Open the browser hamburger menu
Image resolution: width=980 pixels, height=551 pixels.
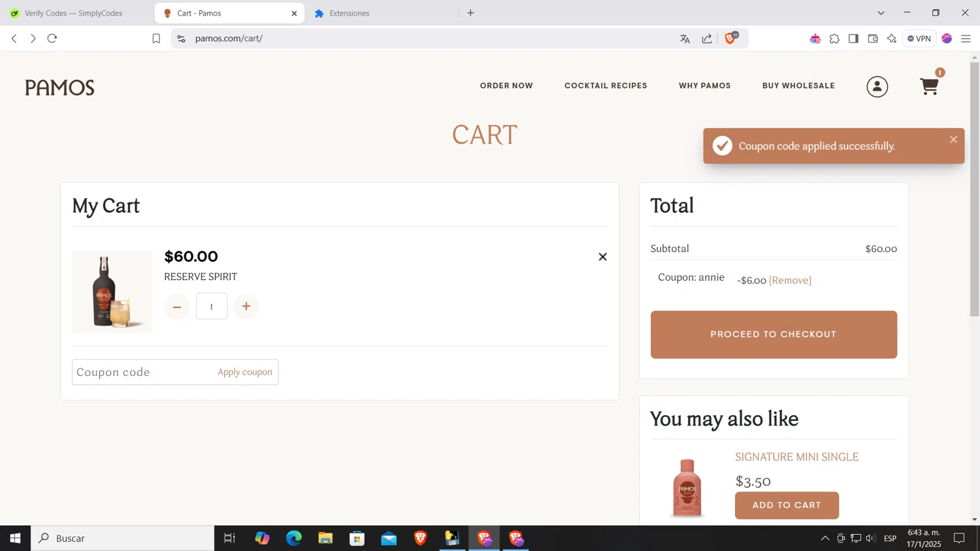click(x=966, y=39)
